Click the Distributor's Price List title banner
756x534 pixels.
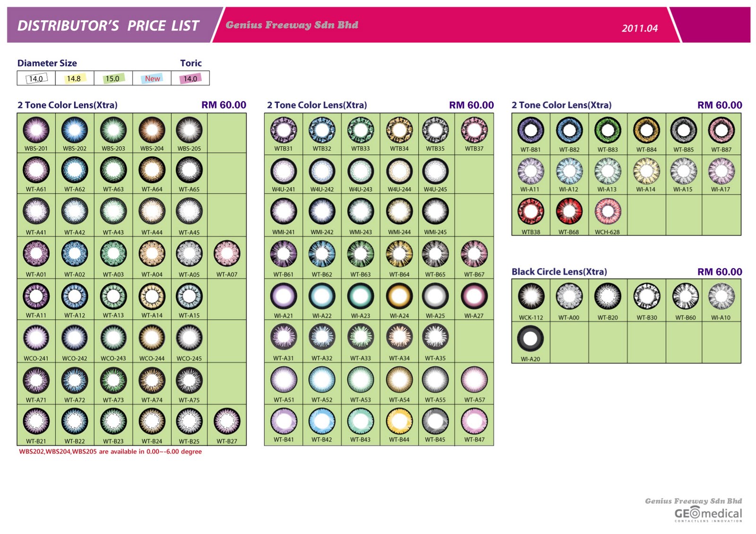[x=108, y=25]
